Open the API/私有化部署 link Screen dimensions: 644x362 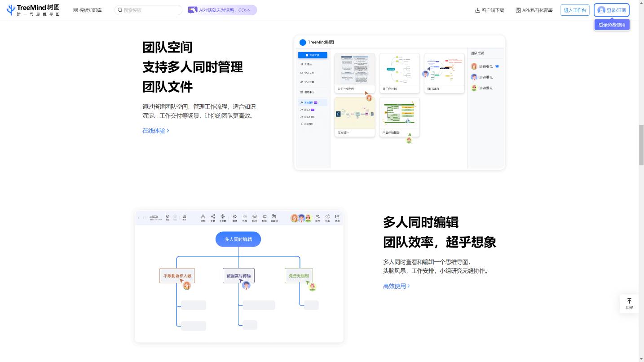tap(534, 10)
